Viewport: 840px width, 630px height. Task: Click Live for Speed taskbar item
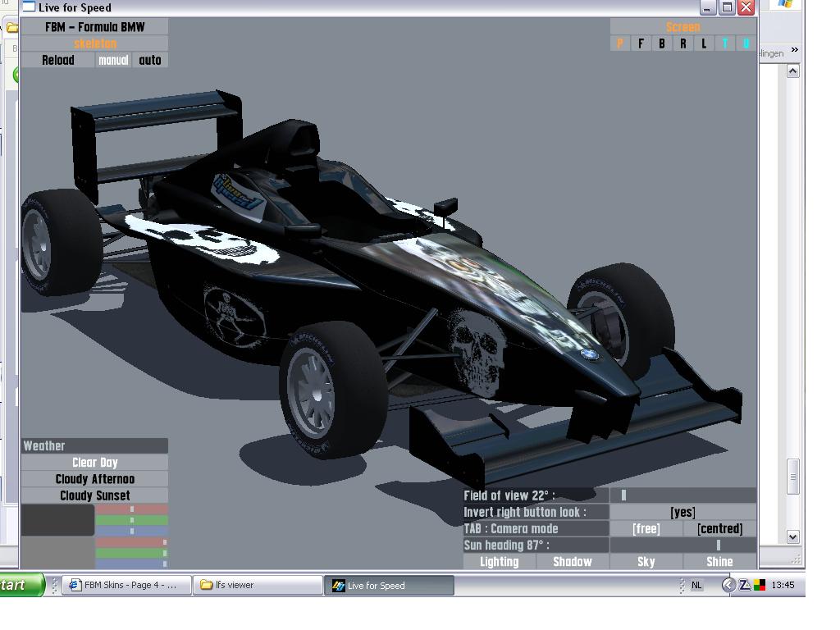(x=389, y=586)
